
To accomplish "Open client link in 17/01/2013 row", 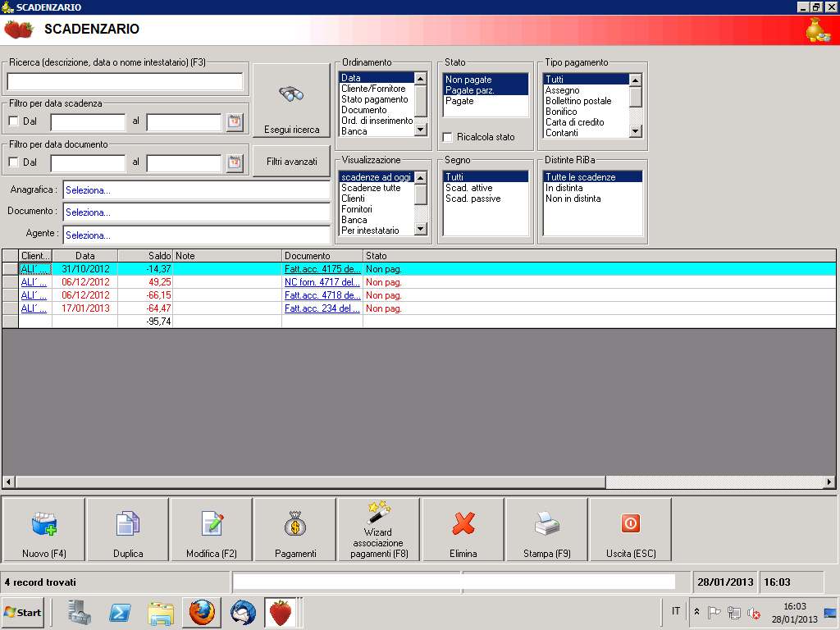I will (x=34, y=308).
